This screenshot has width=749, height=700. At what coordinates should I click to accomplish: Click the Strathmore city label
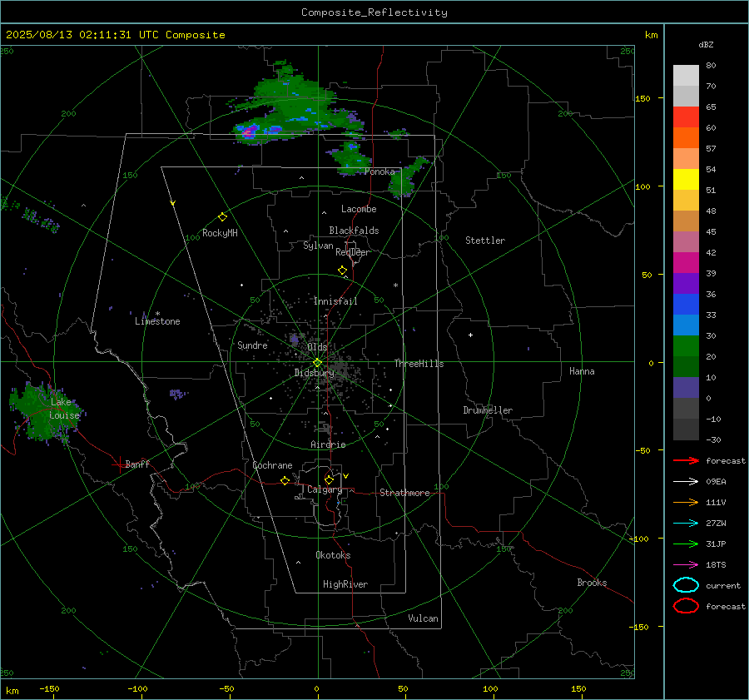[404, 493]
